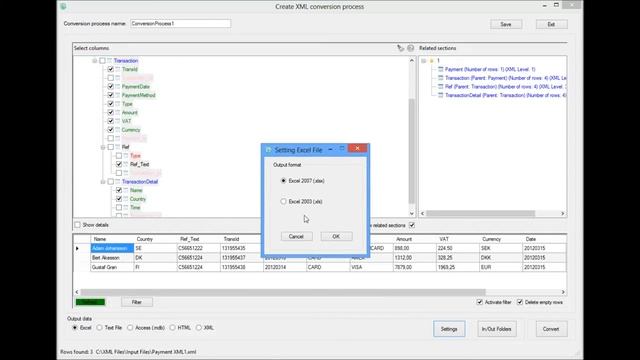The width and height of the screenshot is (640, 360).
Task: Select Excel 2007 (.xlsx) output format
Action: 283,180
